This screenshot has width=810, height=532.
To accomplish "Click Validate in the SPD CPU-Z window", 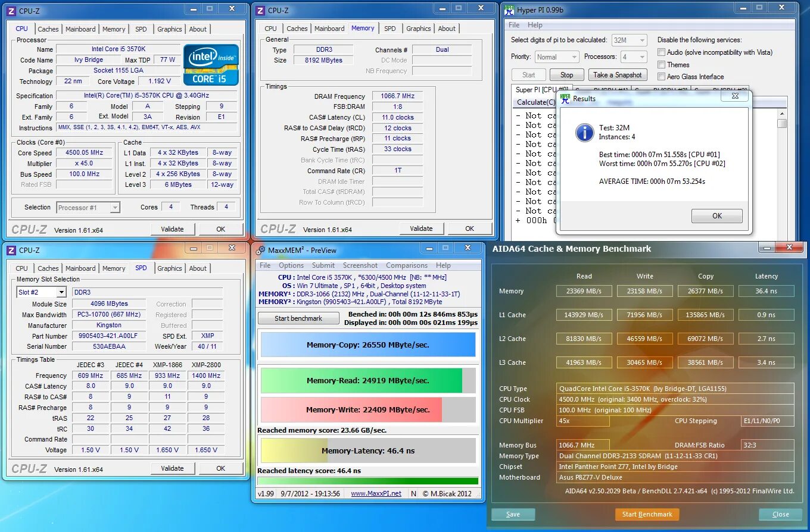I will 172,468.
